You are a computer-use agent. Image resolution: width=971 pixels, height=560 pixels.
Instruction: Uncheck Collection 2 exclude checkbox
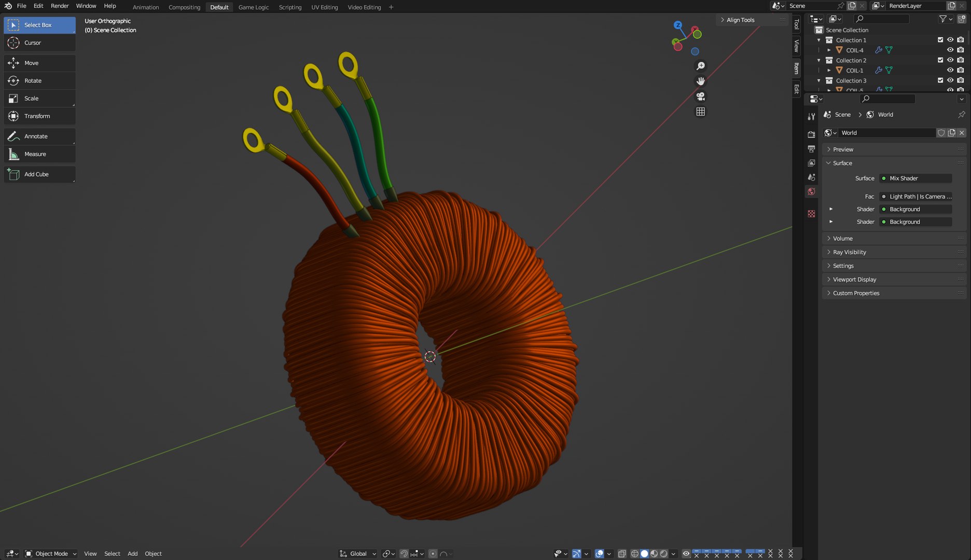(940, 60)
